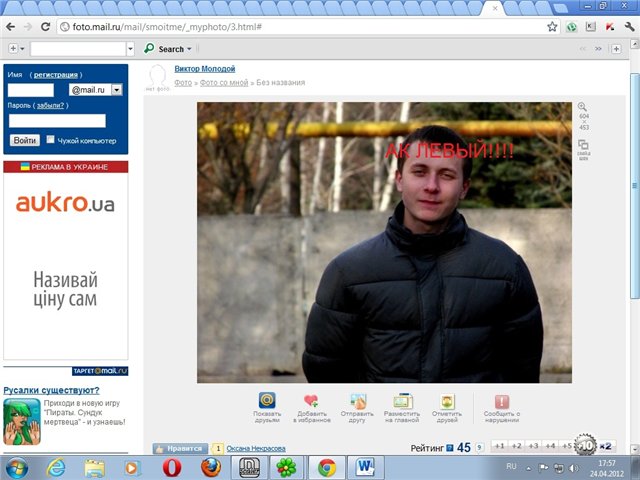Expand the toolbar search box dropdown arrow
The width and height of the screenshot is (640, 480).
[131, 49]
